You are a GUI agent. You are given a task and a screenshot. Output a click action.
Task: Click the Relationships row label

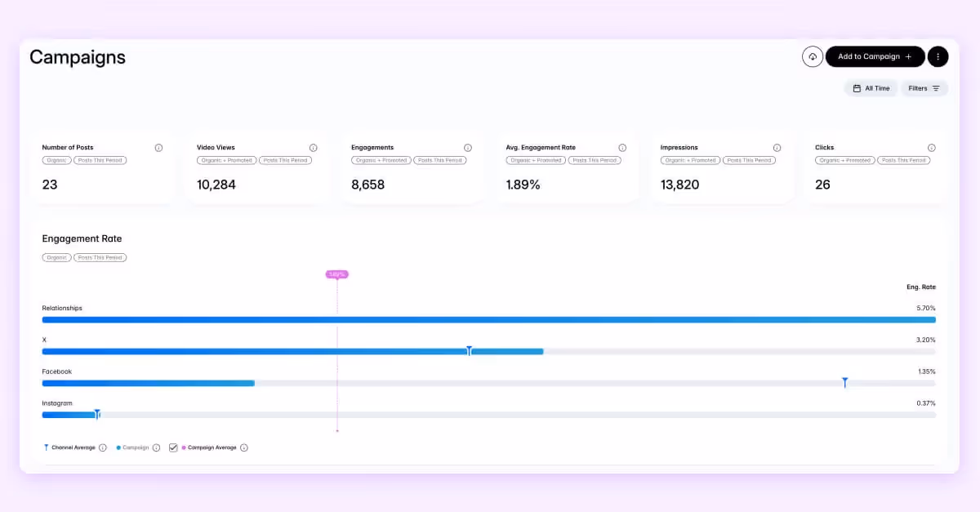[x=62, y=308]
